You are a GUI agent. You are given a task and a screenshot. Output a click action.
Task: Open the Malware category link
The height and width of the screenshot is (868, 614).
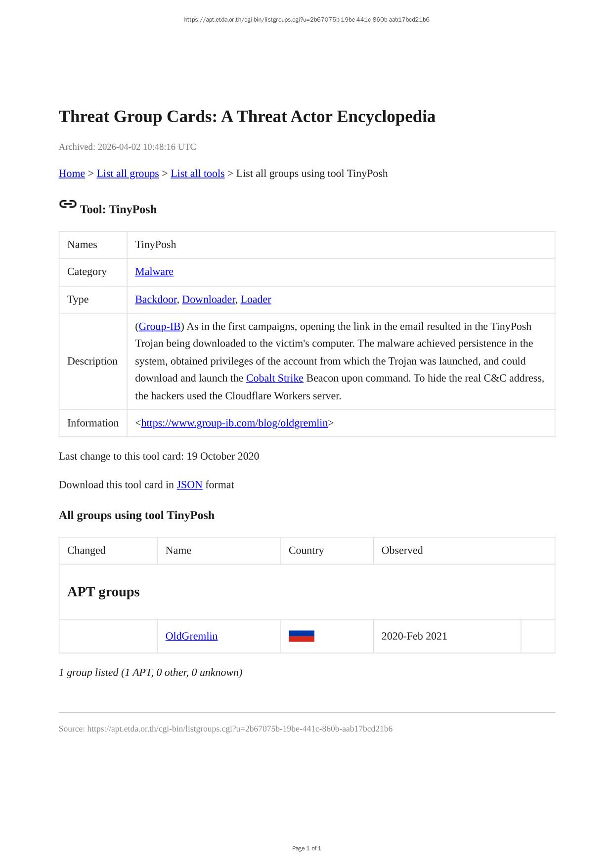point(154,271)
